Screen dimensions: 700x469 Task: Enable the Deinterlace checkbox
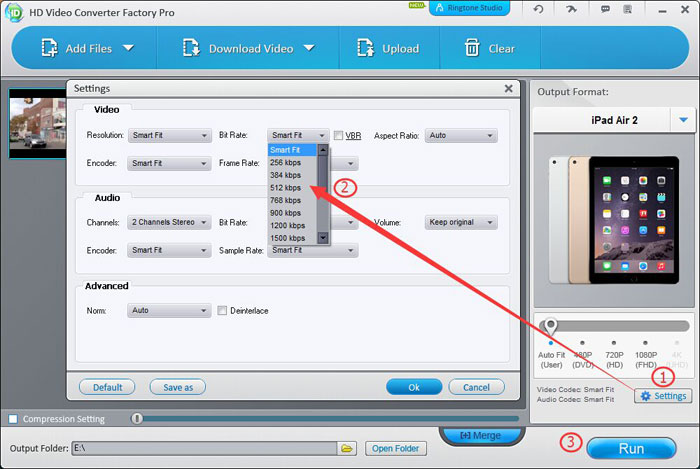[x=222, y=311]
